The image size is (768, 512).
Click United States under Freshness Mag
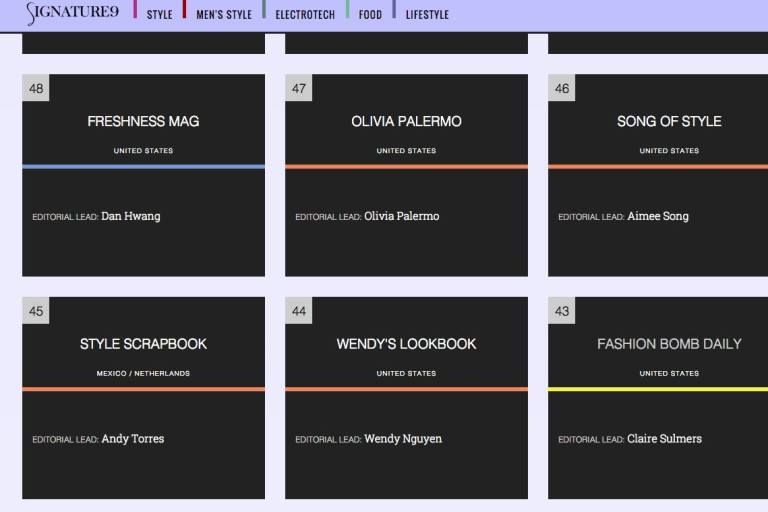coord(143,150)
